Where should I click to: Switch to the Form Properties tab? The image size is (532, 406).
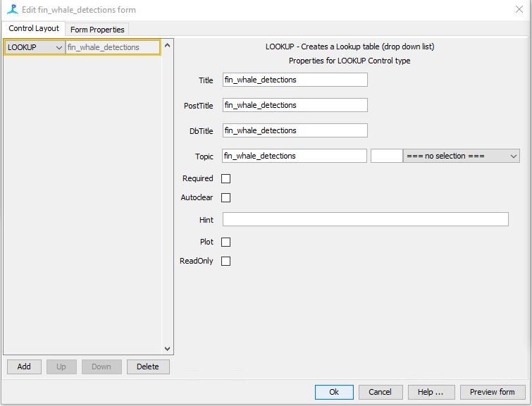coord(97,30)
